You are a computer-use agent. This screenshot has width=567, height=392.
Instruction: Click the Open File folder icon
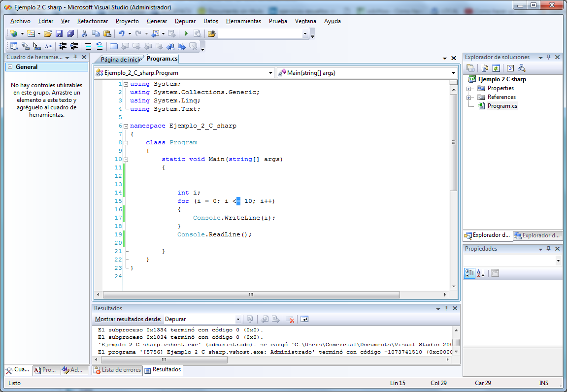(48, 33)
